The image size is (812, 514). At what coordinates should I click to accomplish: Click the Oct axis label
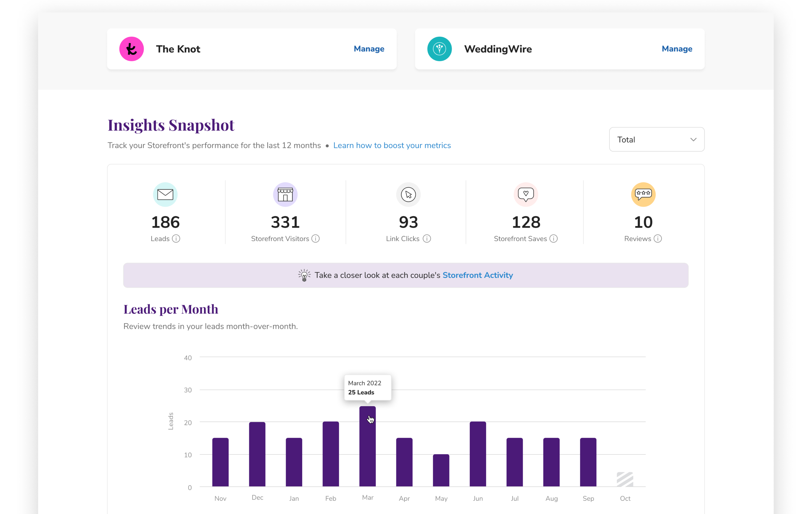tap(625, 498)
